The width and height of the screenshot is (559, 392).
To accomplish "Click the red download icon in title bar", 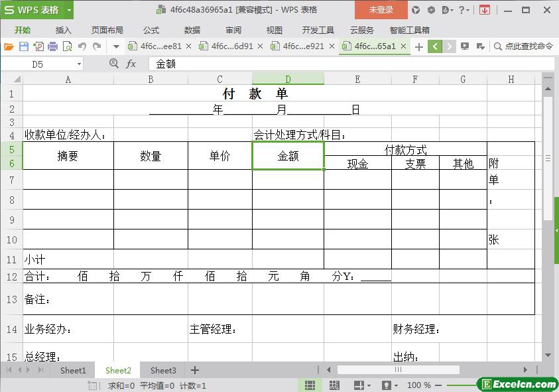I will click(485, 10).
